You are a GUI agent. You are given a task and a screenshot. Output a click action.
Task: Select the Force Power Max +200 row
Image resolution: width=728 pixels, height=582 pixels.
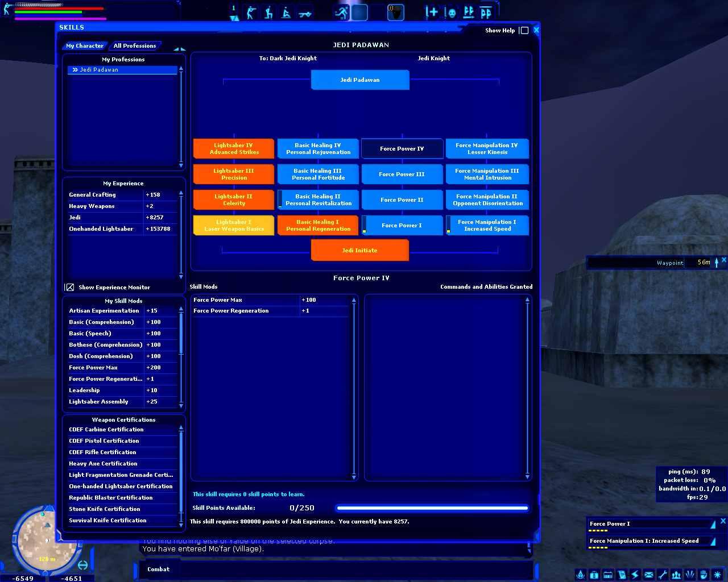click(x=123, y=367)
